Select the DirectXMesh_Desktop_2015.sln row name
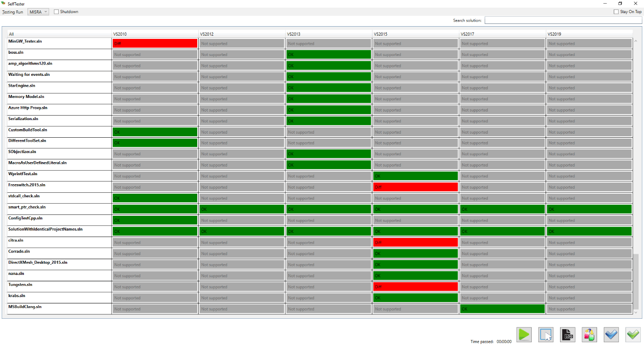Image resolution: width=644 pixels, height=349 pixels. tap(38, 262)
